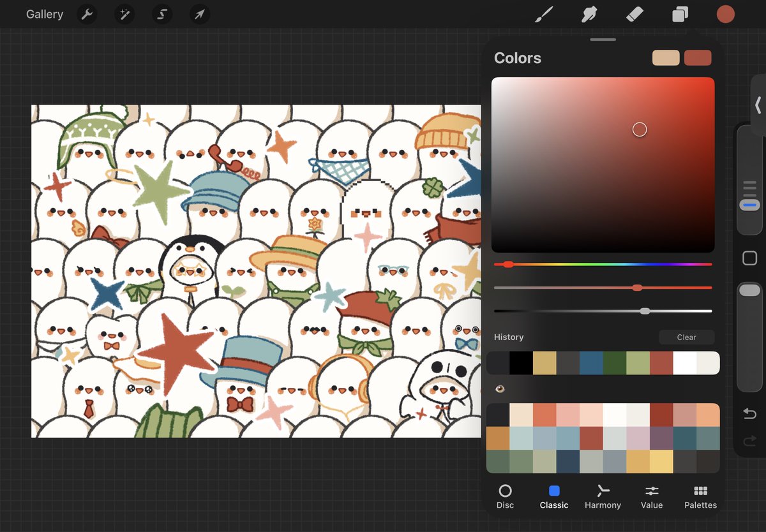Click the brush size slider handle
This screenshot has width=766, height=532.
(749, 205)
